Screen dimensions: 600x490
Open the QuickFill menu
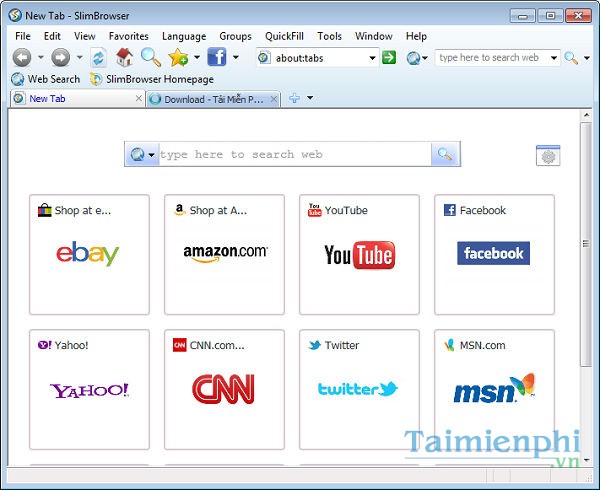(284, 36)
